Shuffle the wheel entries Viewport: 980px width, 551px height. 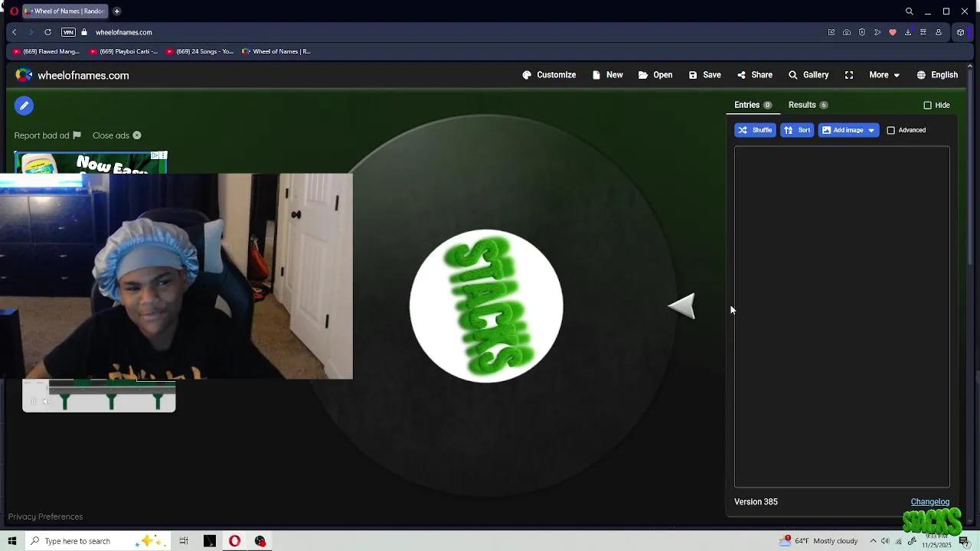[755, 130]
